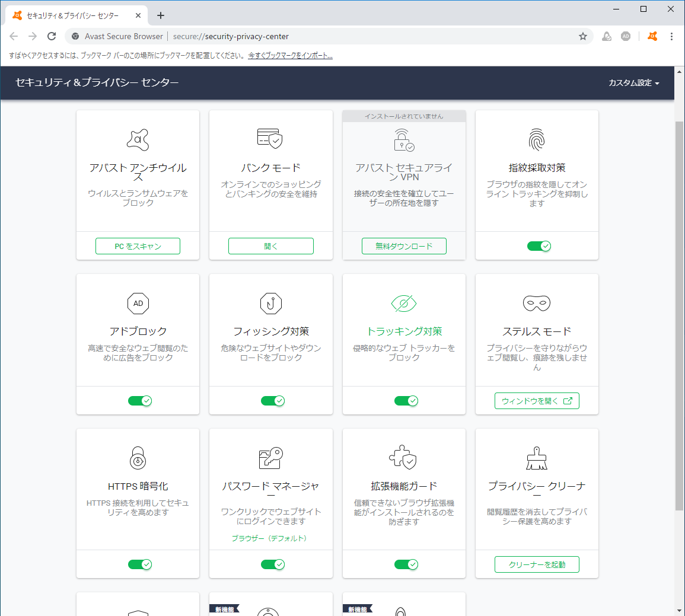Toggle 拡張機能ガード switch
Image resolution: width=685 pixels, height=616 pixels.
pyautogui.click(x=406, y=564)
